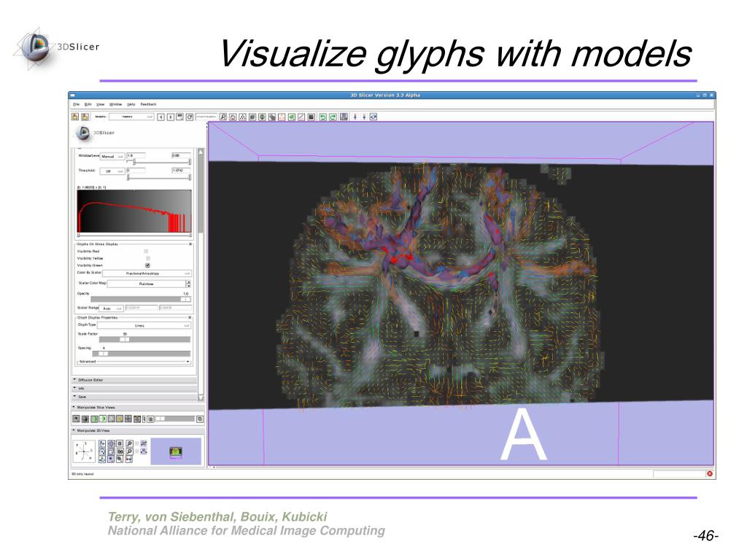Click the module search magnifier icon
747x560 pixels.
[x=223, y=117]
